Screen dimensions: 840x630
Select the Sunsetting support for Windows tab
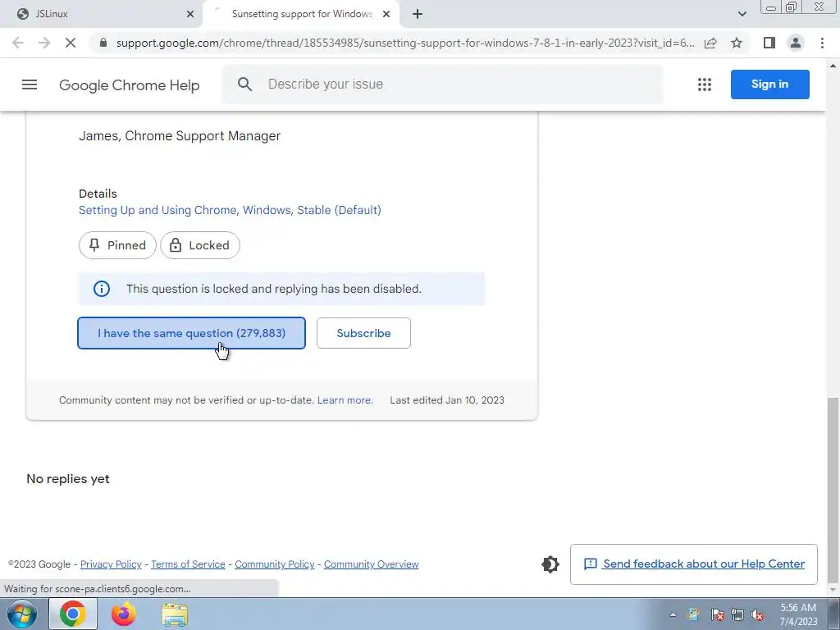(x=300, y=14)
